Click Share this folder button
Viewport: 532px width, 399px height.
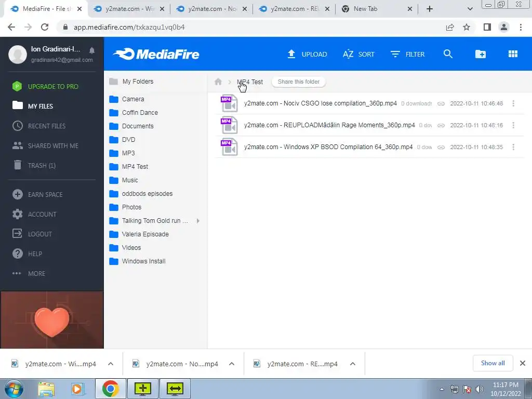tap(299, 82)
